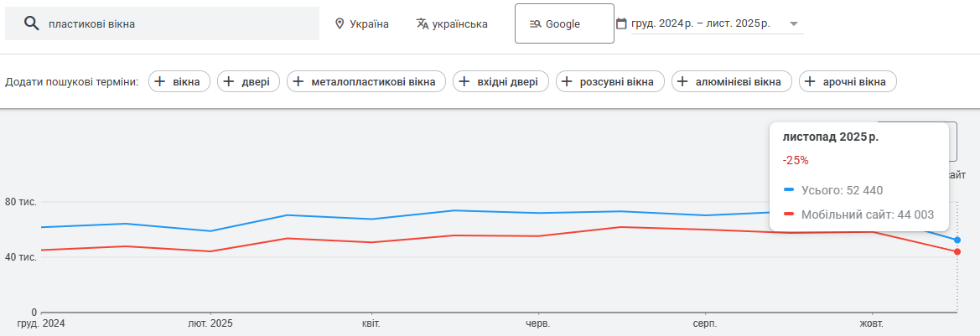Add the алюмінієві вікна search term
The height and width of the screenshot is (336, 980).
[x=732, y=81]
